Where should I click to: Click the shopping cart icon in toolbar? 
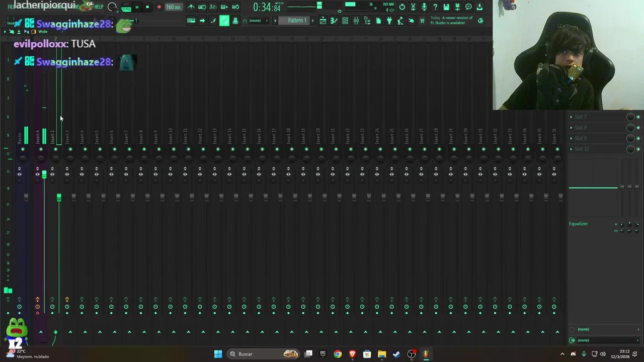tap(422, 21)
